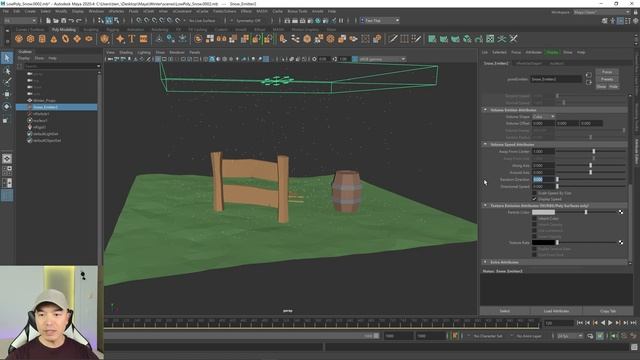Image resolution: width=640 pixels, height=360 pixels.
Task: Click the Presets button in Attribute Editor
Action: (x=607, y=79)
